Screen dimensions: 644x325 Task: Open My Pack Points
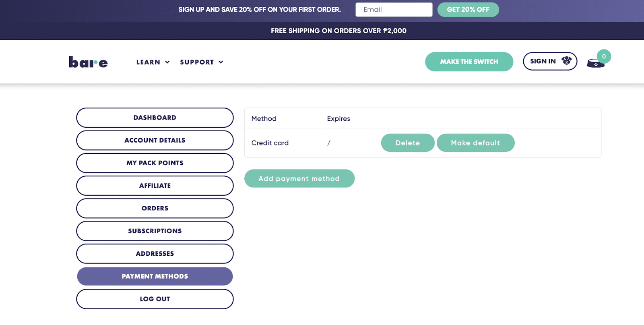(x=155, y=163)
